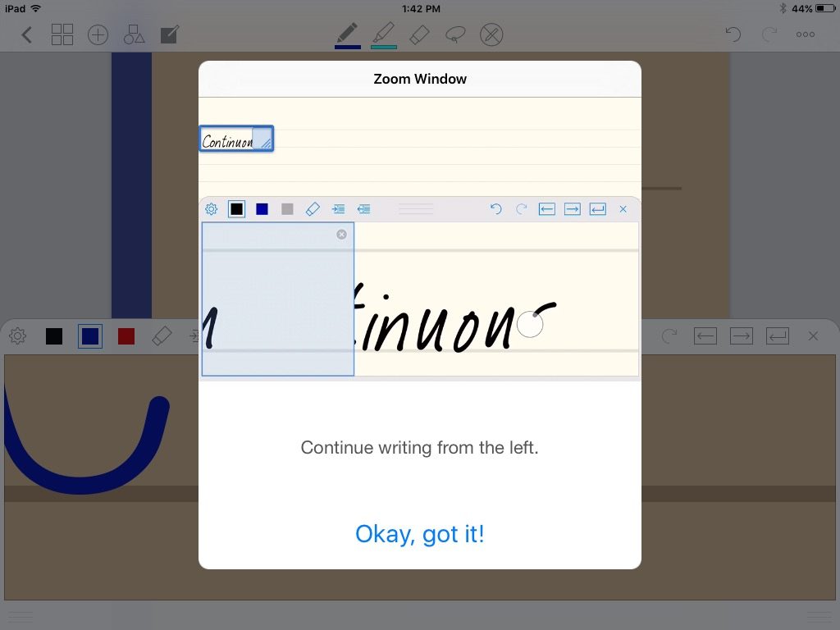Click undo arrow in the top toolbar
The image size is (840, 630).
pos(733,34)
